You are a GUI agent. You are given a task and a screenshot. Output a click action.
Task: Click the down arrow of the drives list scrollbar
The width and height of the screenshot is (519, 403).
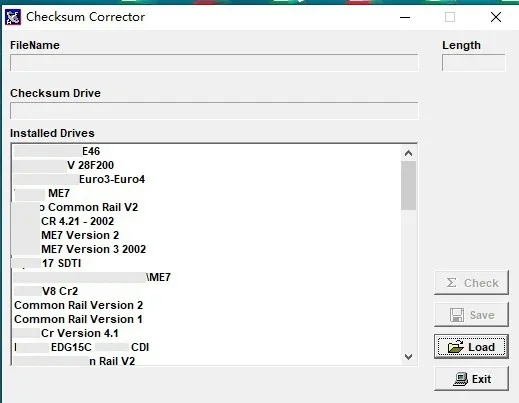point(408,357)
